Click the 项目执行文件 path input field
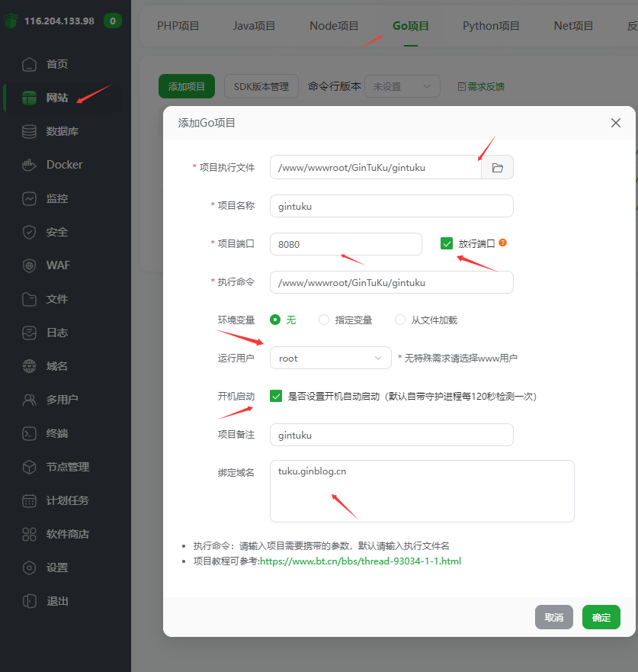The height and width of the screenshot is (672, 638). [376, 168]
